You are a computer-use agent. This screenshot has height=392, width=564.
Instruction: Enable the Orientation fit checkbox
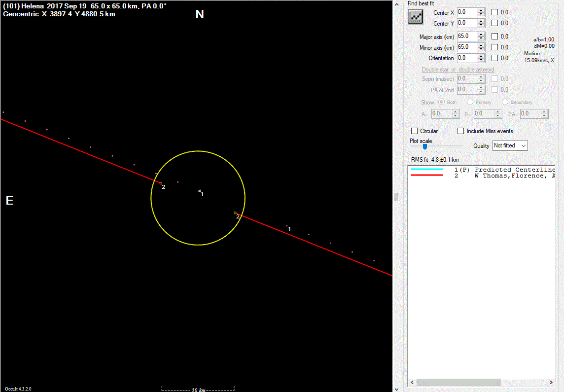pos(494,58)
